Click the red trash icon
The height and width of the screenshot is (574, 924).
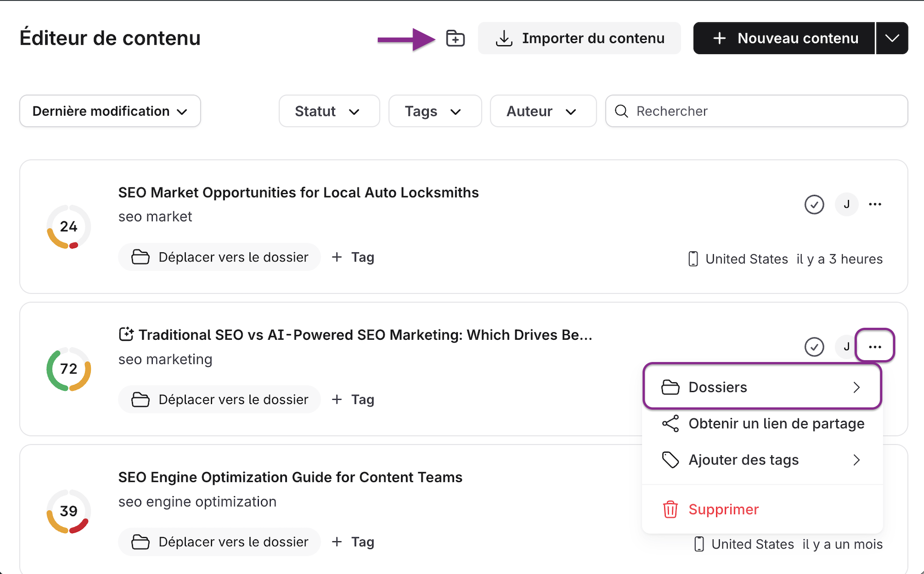(670, 509)
